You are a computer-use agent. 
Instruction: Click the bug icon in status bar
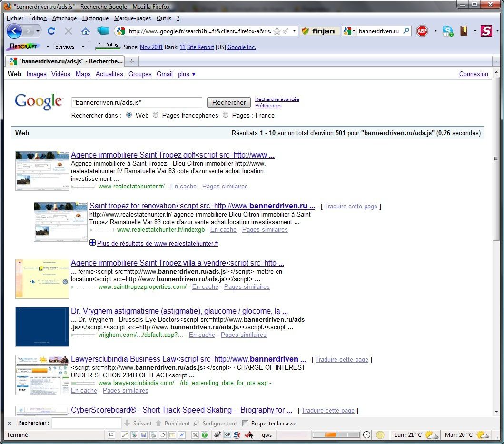(x=217, y=435)
